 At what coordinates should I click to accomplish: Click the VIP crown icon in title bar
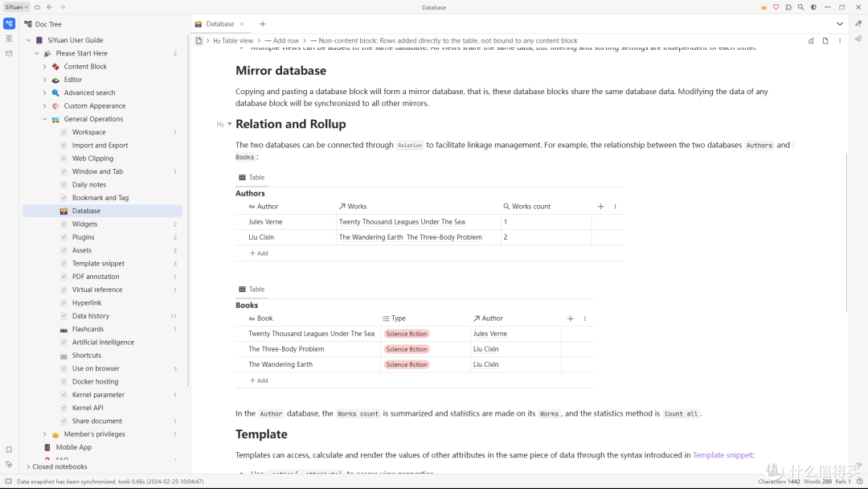pos(764,7)
